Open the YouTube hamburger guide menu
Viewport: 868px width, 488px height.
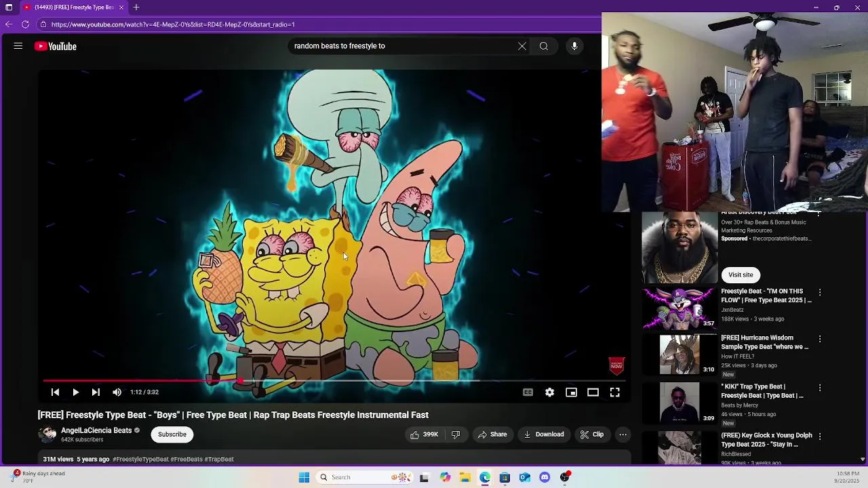pos(18,46)
